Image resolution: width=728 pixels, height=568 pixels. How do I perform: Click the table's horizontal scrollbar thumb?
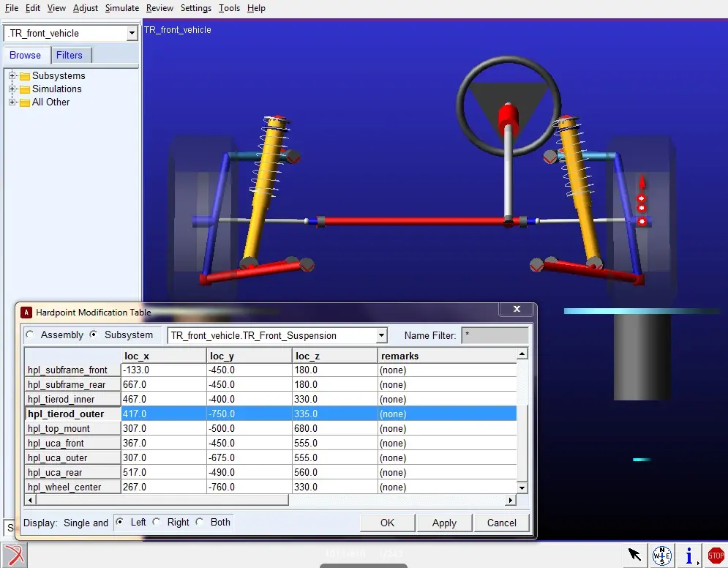tap(162, 500)
